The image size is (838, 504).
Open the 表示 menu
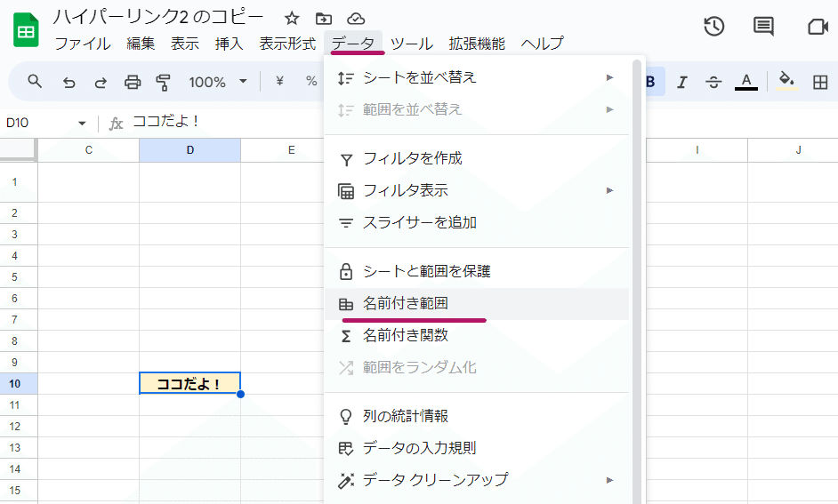pyautogui.click(x=185, y=44)
